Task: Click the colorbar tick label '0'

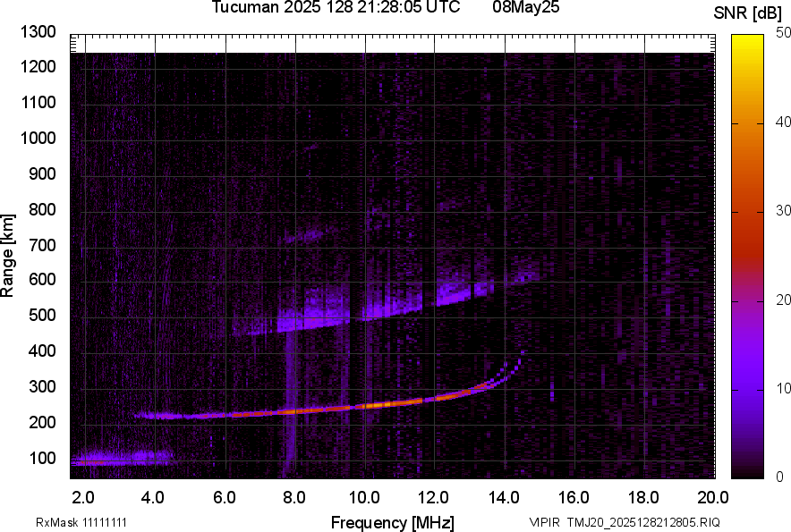Action: (780, 477)
